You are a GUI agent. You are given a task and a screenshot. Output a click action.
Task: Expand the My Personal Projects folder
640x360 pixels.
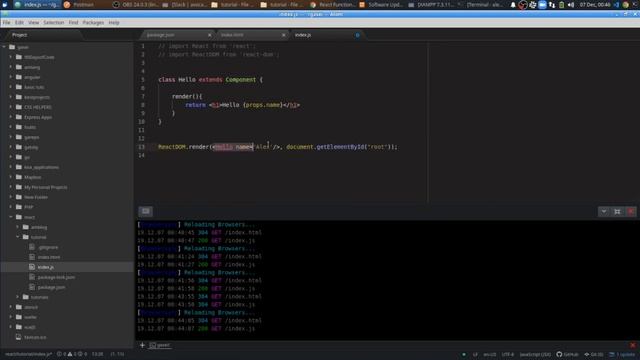coord(11,187)
